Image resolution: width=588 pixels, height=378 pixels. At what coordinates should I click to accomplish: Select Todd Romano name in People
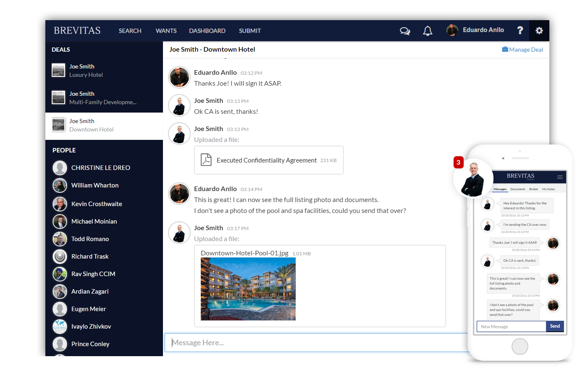pos(90,239)
